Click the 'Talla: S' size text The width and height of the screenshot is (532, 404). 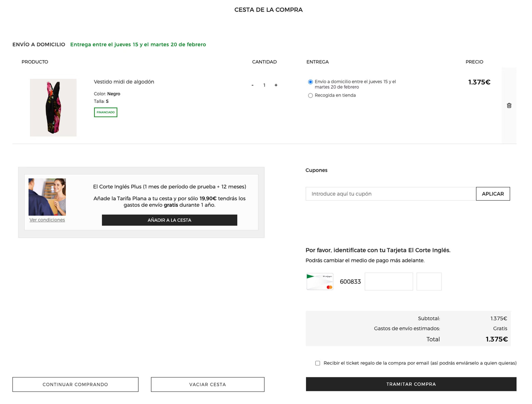pos(101,101)
